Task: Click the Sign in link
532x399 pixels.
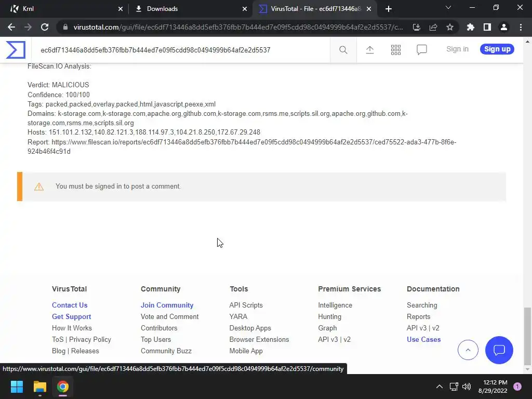Action: tap(457, 49)
